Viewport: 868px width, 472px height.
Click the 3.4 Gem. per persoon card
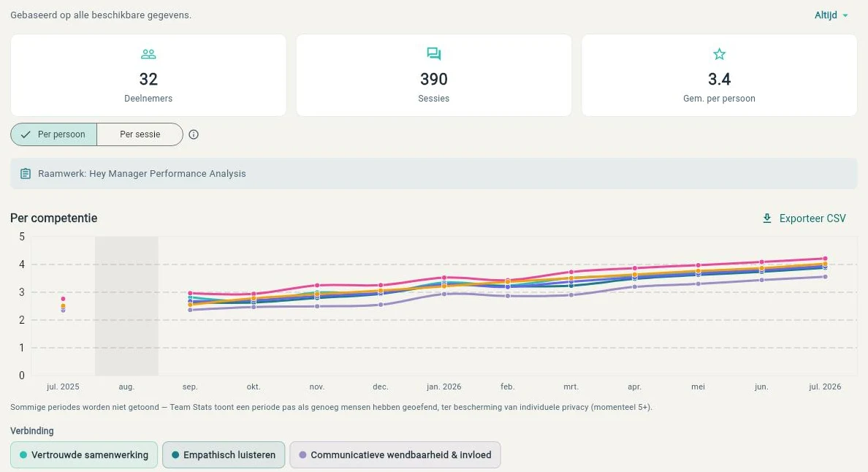click(x=719, y=75)
